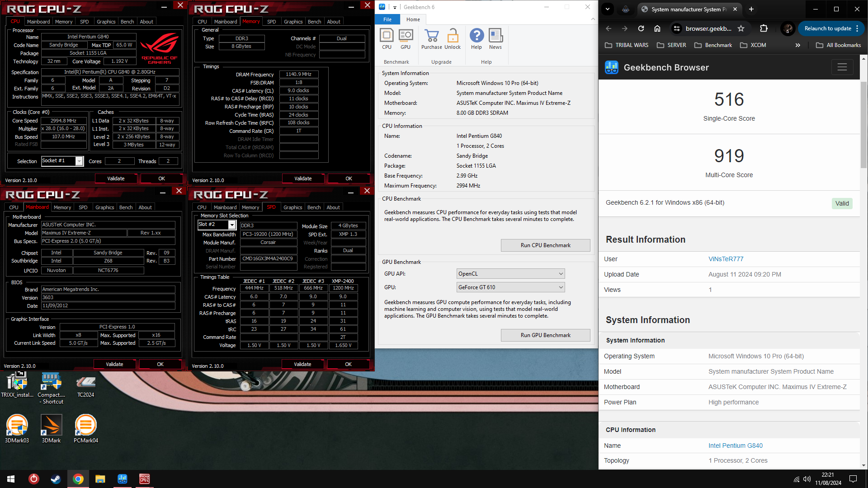This screenshot has height=488, width=868.
Task: Open Chrome tab search dropdown arrow
Action: tap(608, 9)
